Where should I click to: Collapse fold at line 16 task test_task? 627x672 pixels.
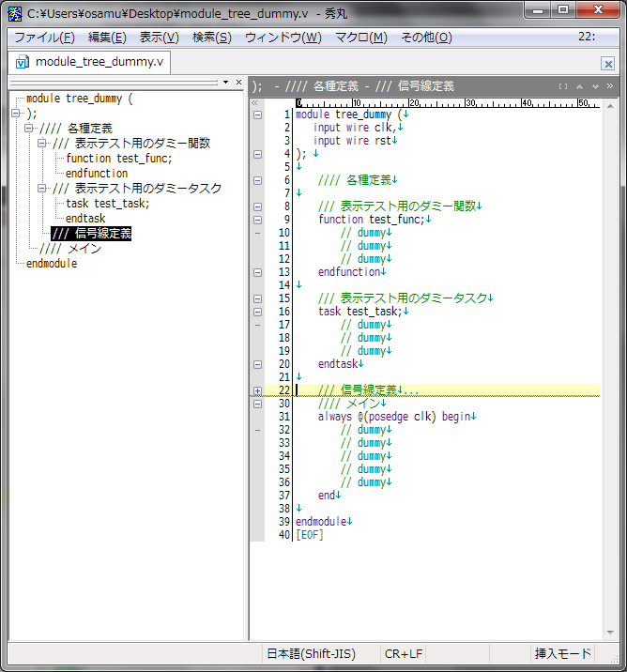pos(257,312)
